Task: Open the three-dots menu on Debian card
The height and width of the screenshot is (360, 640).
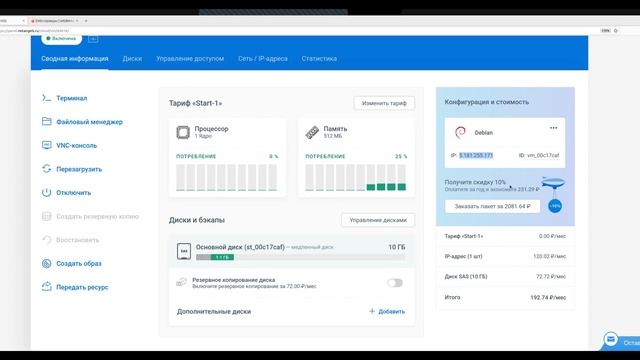Action: click(x=553, y=128)
